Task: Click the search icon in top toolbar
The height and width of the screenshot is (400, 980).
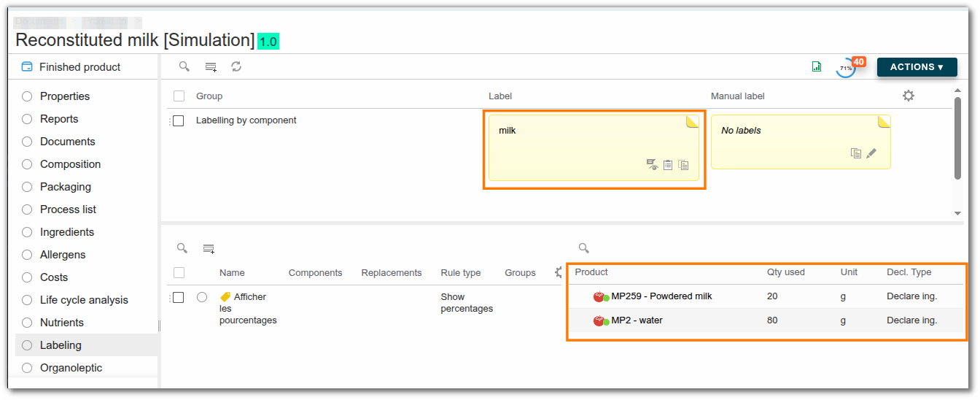Action: click(184, 66)
